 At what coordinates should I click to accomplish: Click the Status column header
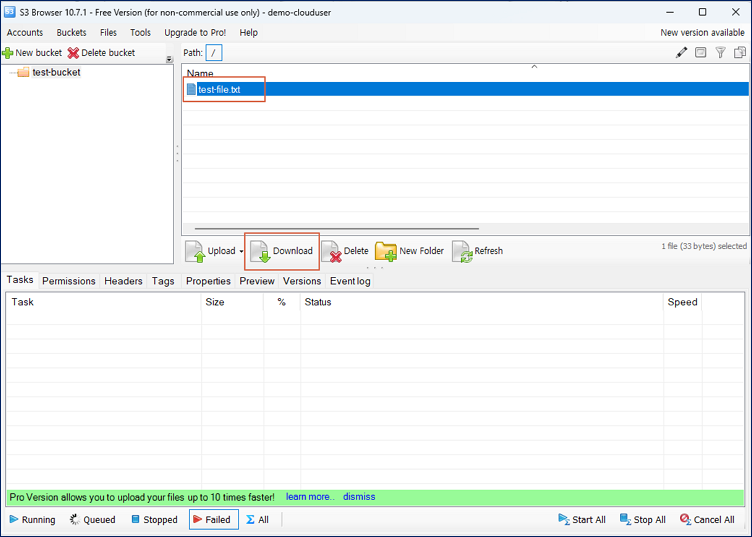[482, 302]
